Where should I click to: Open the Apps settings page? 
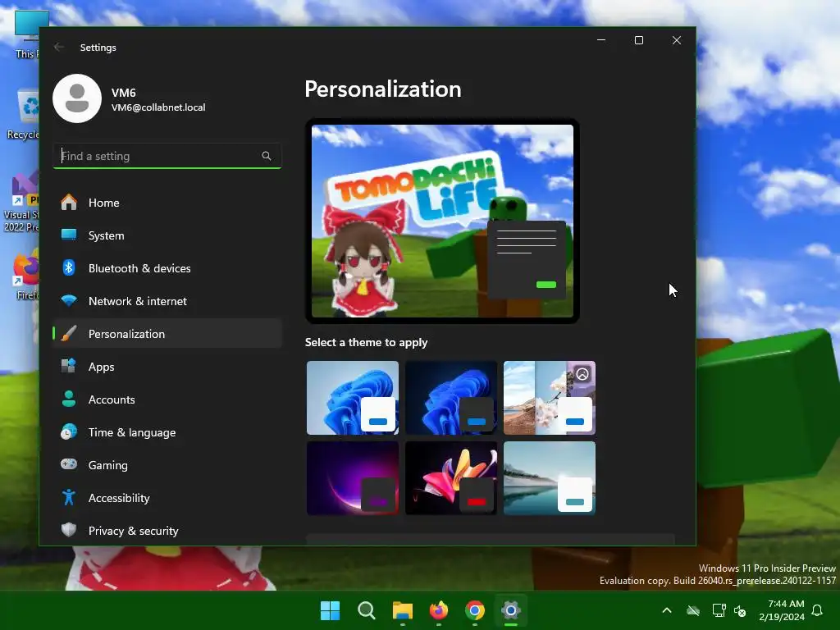point(167,367)
